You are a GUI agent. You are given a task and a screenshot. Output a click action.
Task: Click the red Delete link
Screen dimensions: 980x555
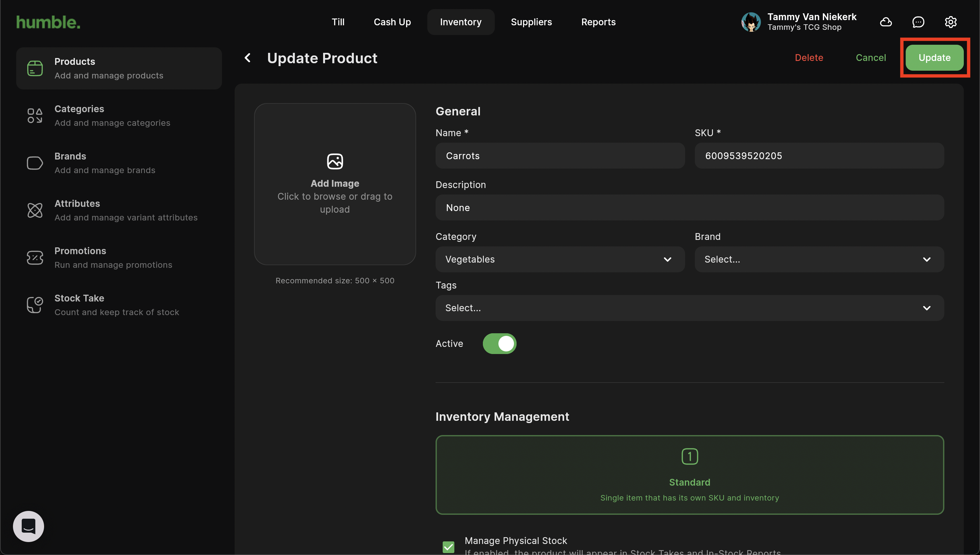pyautogui.click(x=809, y=58)
